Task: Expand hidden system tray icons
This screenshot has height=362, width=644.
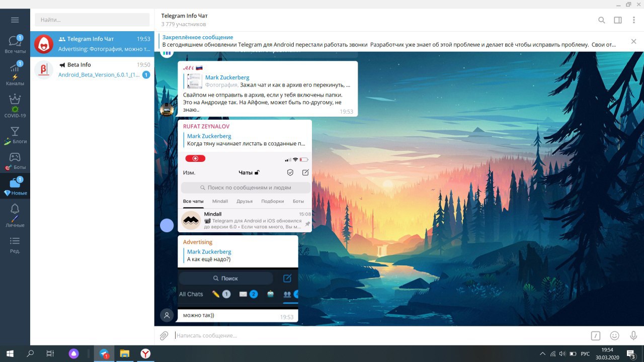Action: (542, 354)
